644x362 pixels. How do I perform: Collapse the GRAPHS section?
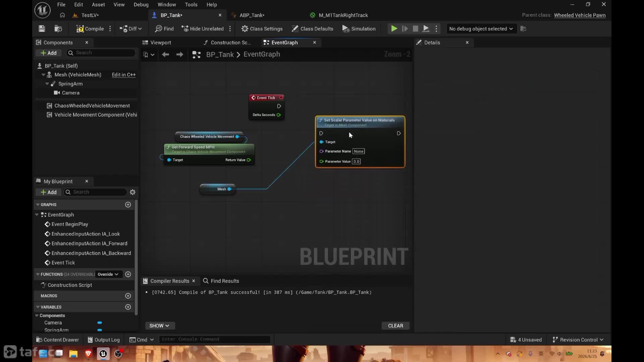38,204
